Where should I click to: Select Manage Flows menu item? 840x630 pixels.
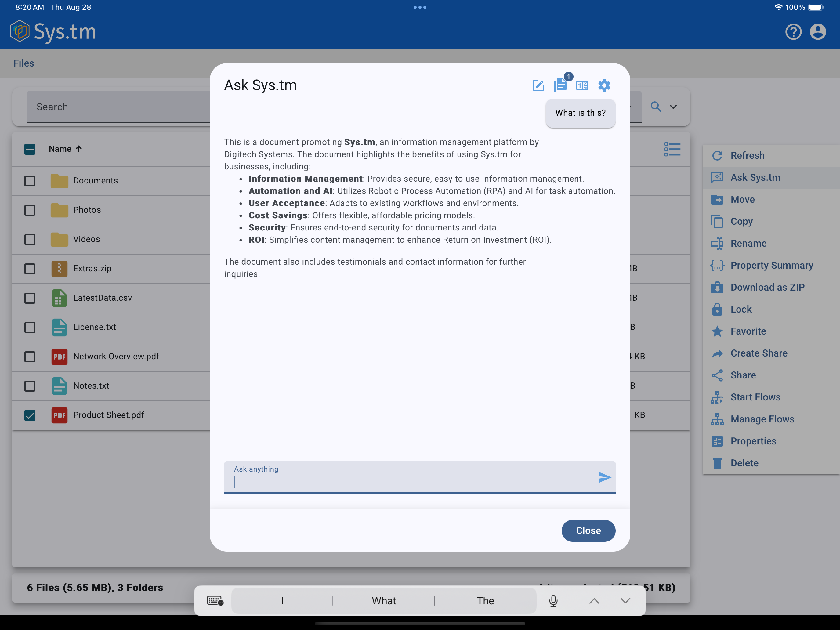pos(771,419)
